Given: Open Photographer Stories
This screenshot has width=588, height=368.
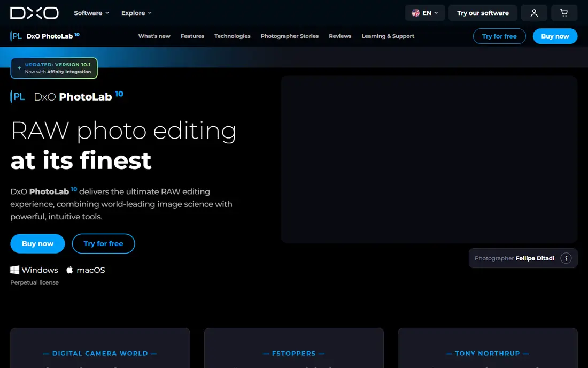Looking at the screenshot, I should (x=290, y=36).
